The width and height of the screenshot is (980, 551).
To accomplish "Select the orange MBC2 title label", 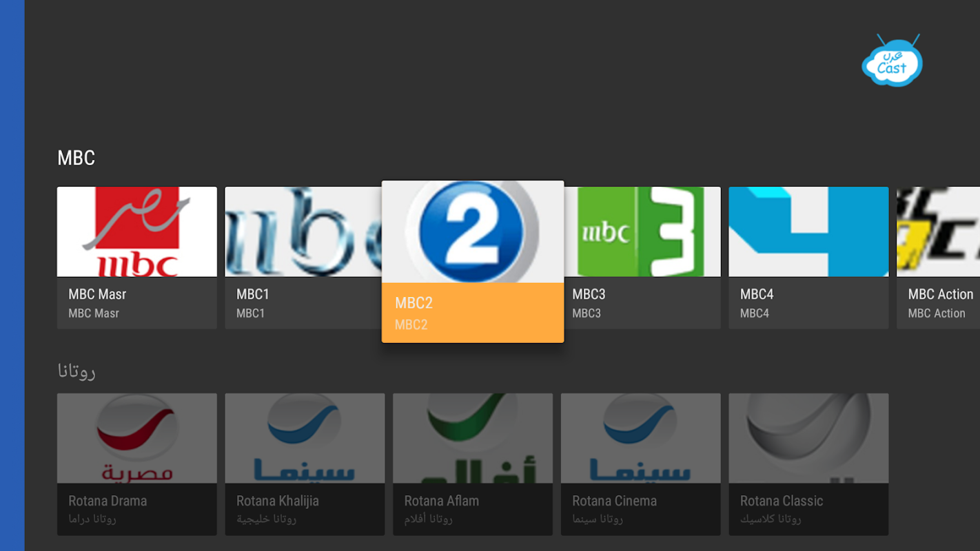I will (414, 303).
